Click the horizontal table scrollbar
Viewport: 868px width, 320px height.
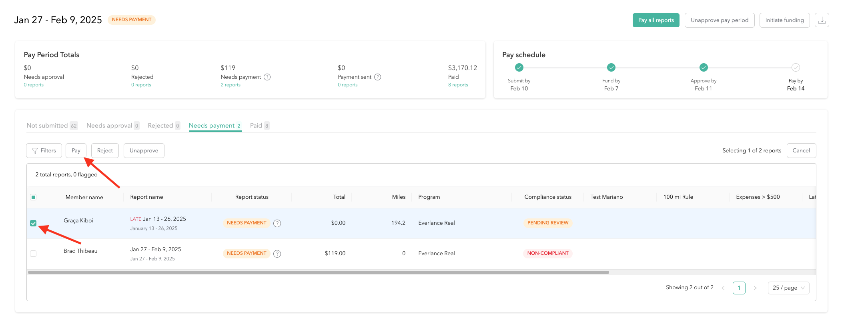[318, 272]
